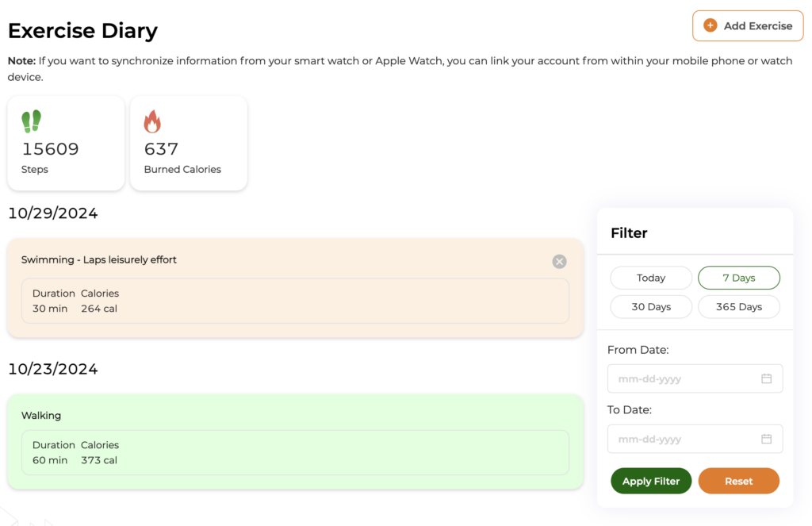Select the Today filter option
Screen dimensions: 812x526
click(651, 278)
